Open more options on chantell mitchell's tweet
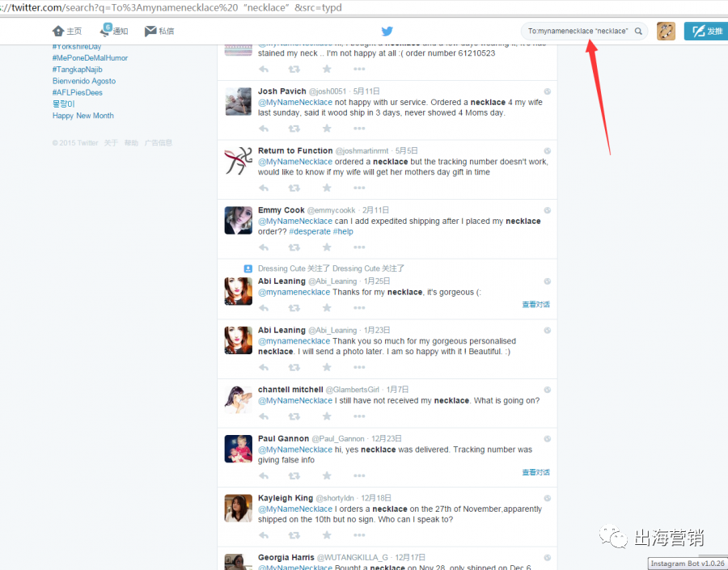 click(359, 416)
